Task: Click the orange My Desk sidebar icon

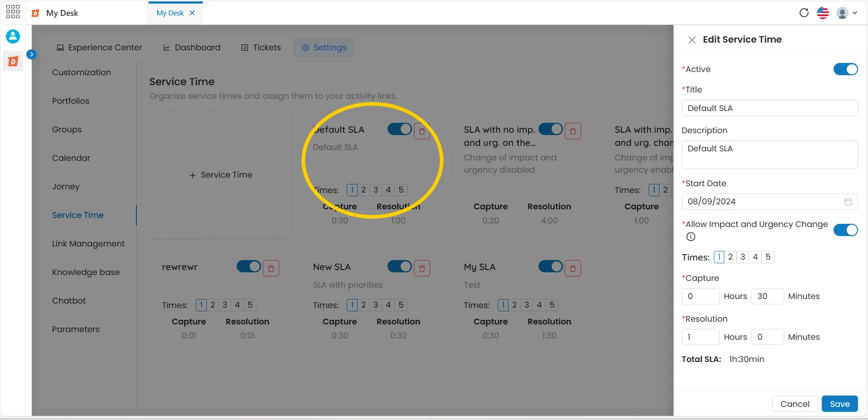Action: coord(13,61)
